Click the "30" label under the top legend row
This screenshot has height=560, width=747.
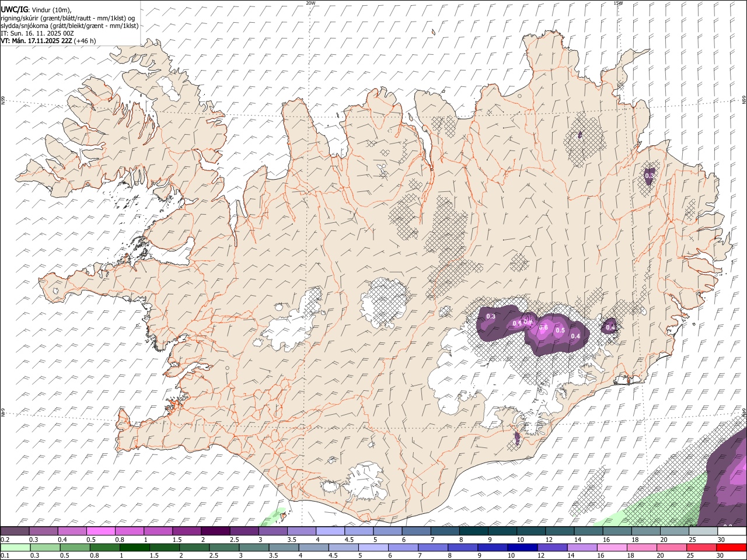(721, 540)
